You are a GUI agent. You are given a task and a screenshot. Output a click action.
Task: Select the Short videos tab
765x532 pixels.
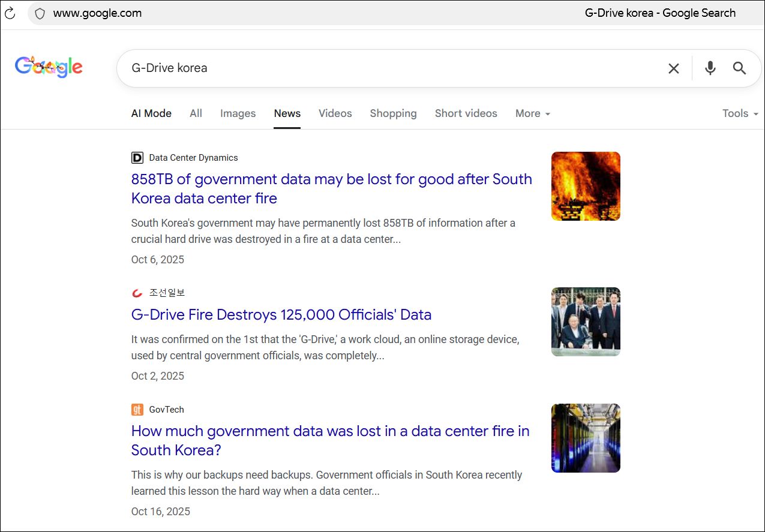[x=466, y=113]
